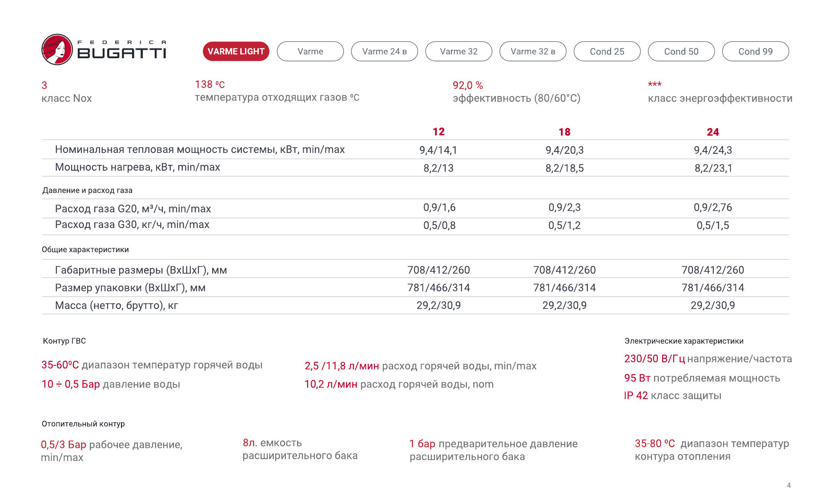Image resolution: width=832 pixels, height=504 pixels.
Task: Click the BUGATTI brand wordmark
Action: click(x=121, y=53)
